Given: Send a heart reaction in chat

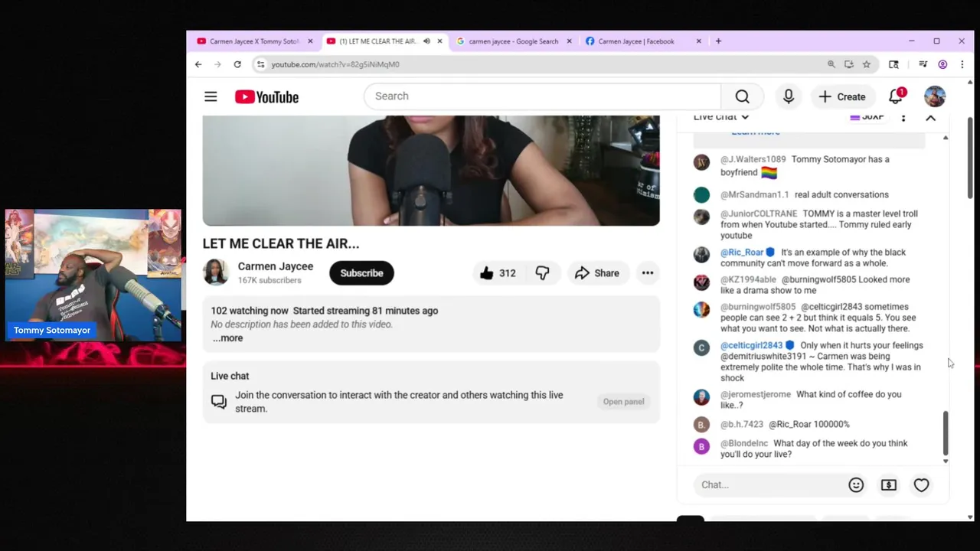Looking at the screenshot, I should 922,484.
